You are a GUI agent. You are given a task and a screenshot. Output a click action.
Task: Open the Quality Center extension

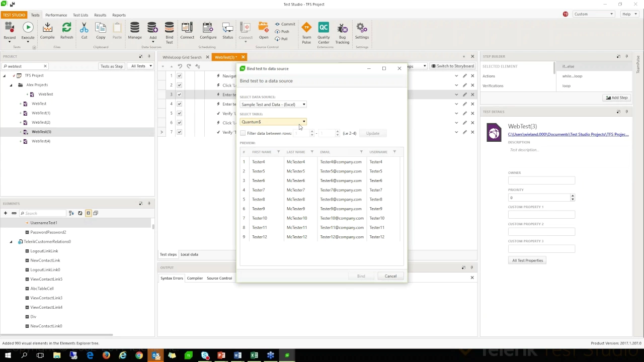(x=324, y=33)
